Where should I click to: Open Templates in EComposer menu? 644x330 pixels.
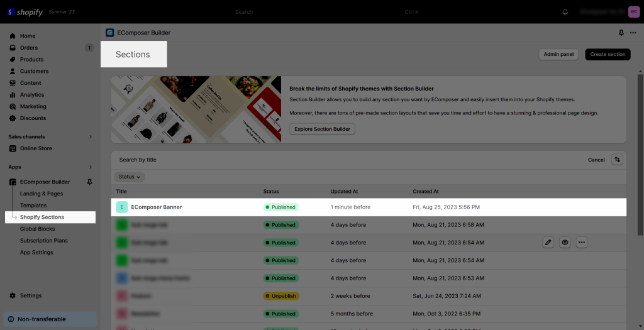click(x=33, y=205)
